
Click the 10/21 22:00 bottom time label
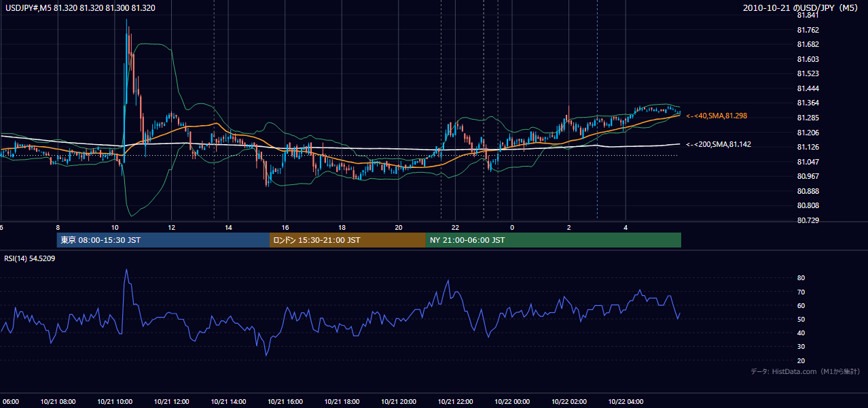(x=455, y=402)
